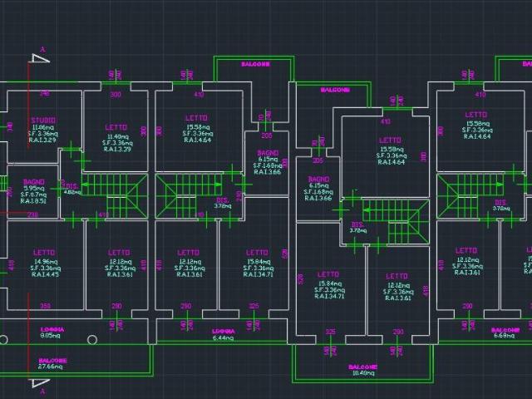Image resolution: width=532 pixels, height=399 pixels.
Task: Select the BAGNO 5.95mq room text
Action: pos(33,191)
